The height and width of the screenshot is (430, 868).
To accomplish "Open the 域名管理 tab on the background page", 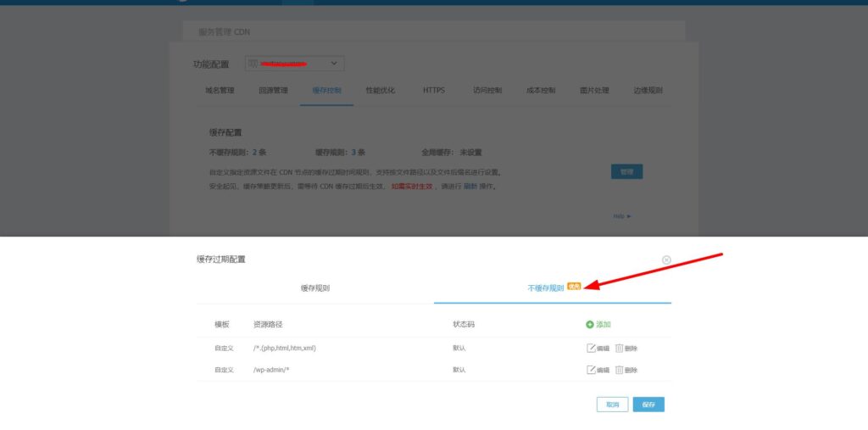I will (220, 90).
